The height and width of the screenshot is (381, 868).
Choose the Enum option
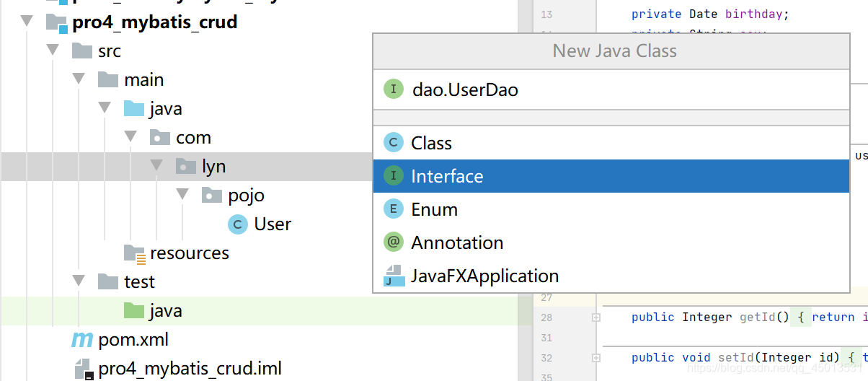[434, 209]
